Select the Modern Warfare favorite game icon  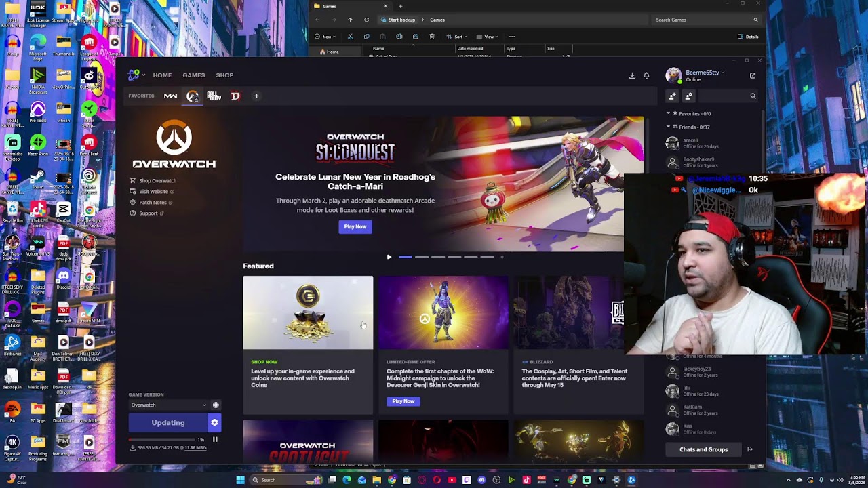pos(170,96)
